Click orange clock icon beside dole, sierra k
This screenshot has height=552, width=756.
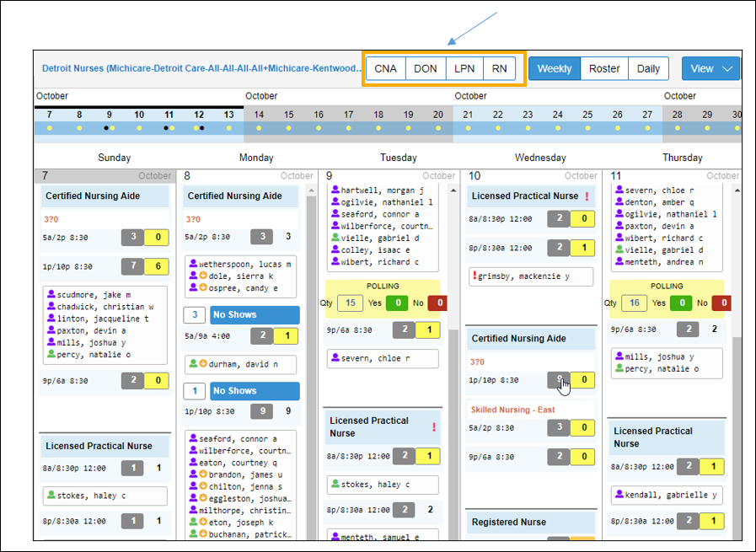pyautogui.click(x=203, y=276)
